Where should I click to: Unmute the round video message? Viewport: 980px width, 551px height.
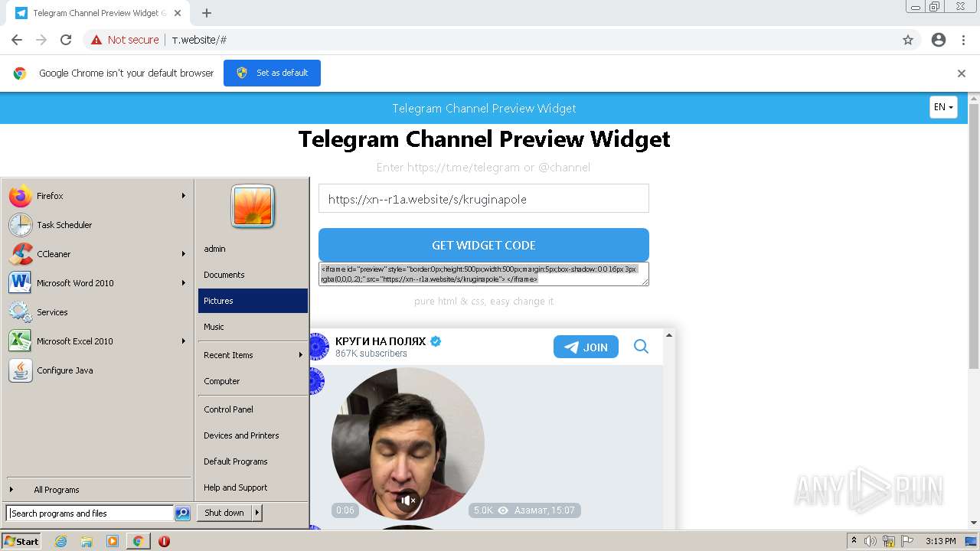[408, 500]
